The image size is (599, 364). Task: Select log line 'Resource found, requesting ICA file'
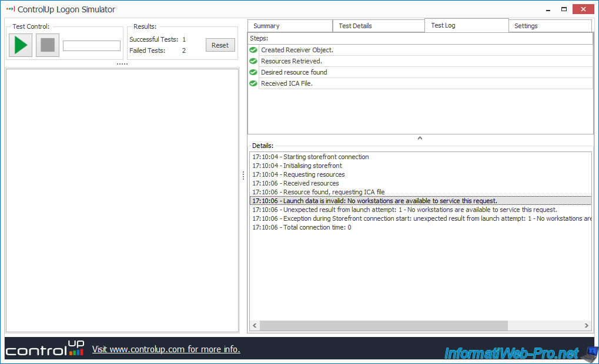point(420,192)
